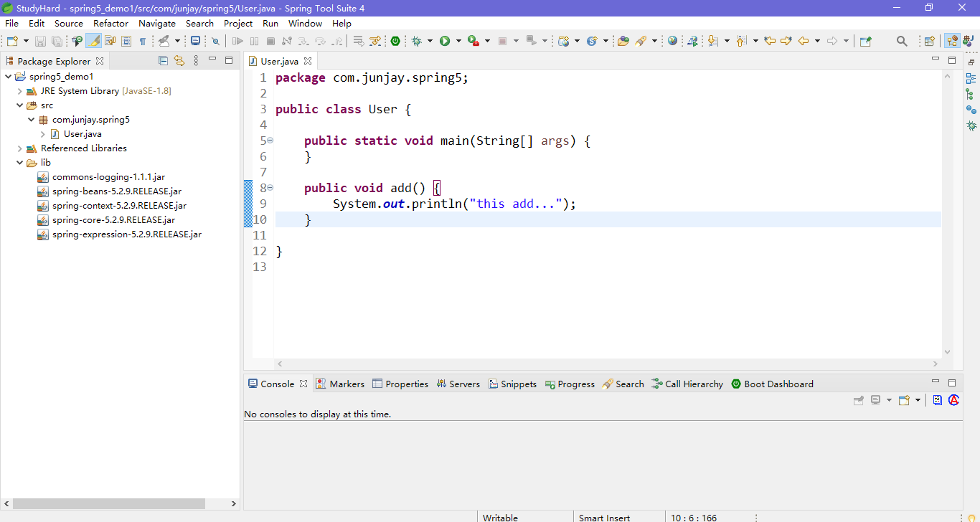Click the New Java Class icon

[x=592, y=41]
